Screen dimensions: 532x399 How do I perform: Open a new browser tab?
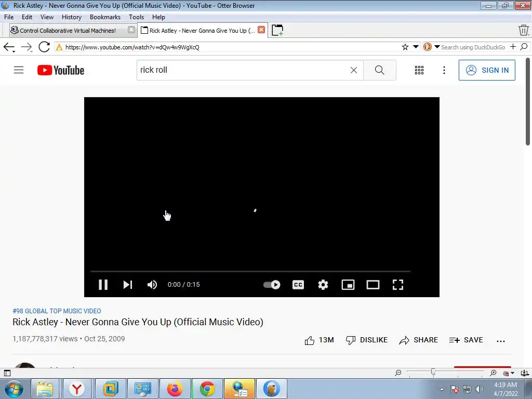click(277, 30)
